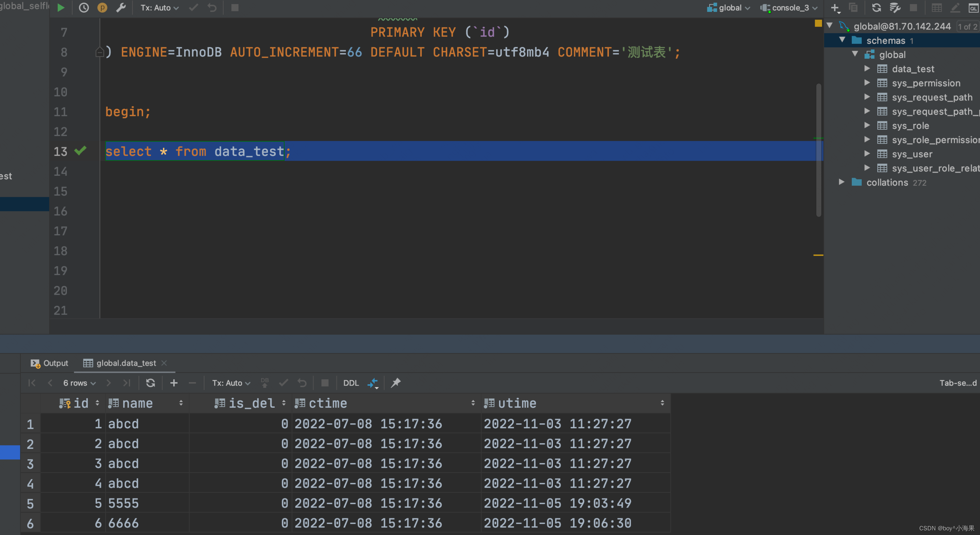Image resolution: width=980 pixels, height=535 pixels.
Task: Add new data source plus icon
Action: tap(835, 8)
